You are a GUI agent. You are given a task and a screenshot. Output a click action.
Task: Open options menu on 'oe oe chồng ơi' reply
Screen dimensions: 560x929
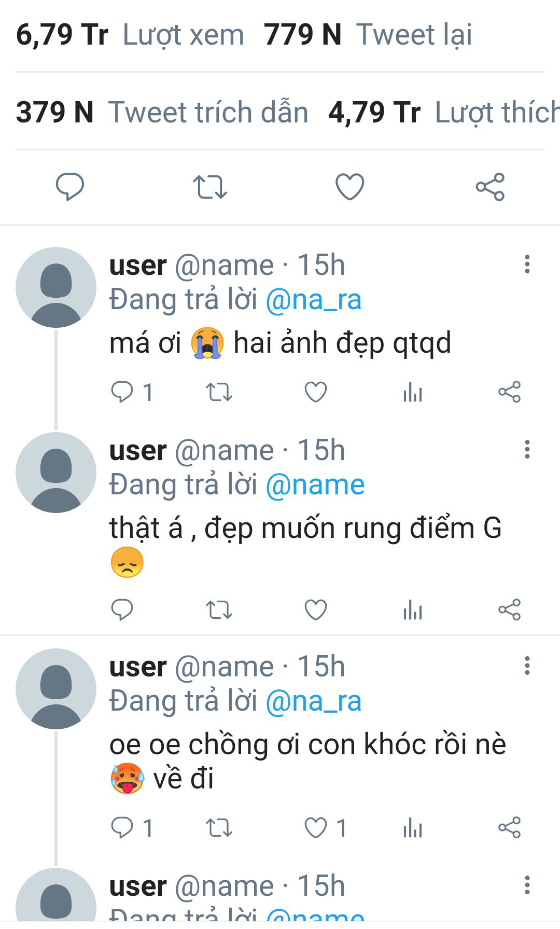coord(527,665)
